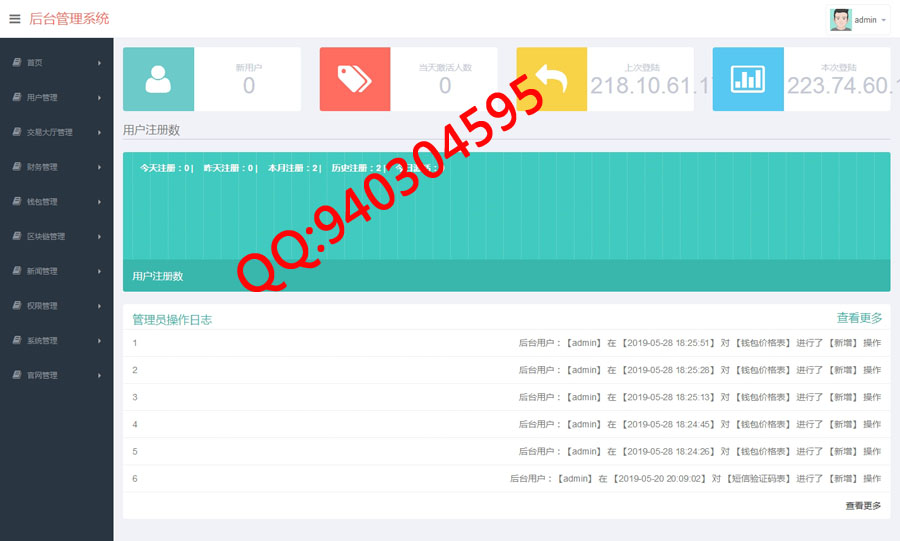
Task: Expand the 财务管理 submenu arrow
Action: click(x=100, y=167)
